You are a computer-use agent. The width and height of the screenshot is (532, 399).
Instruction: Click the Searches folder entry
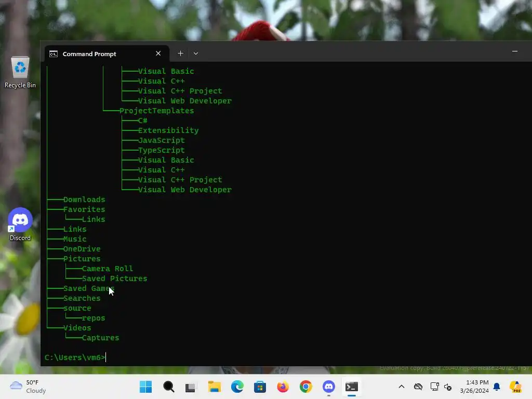pos(82,298)
